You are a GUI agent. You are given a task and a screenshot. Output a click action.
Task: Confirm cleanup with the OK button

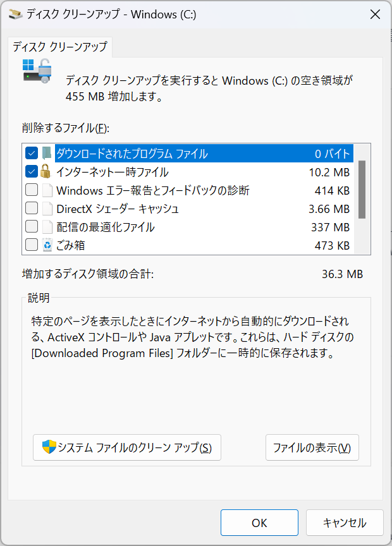click(259, 523)
